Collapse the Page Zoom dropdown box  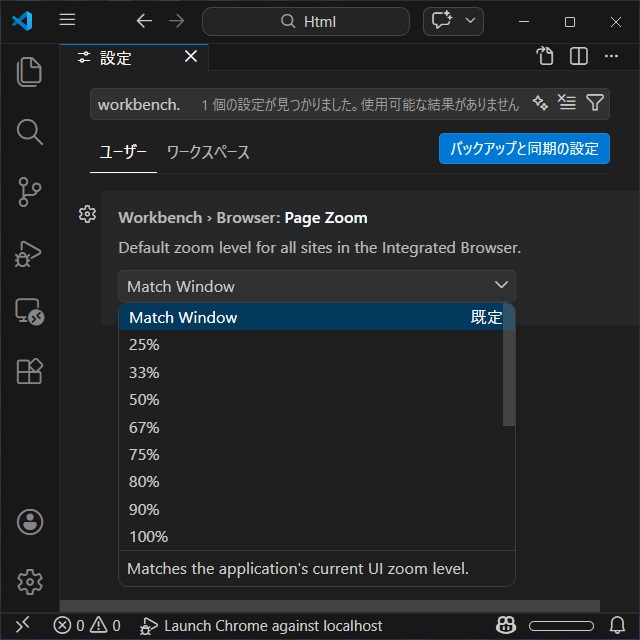pyautogui.click(x=316, y=286)
